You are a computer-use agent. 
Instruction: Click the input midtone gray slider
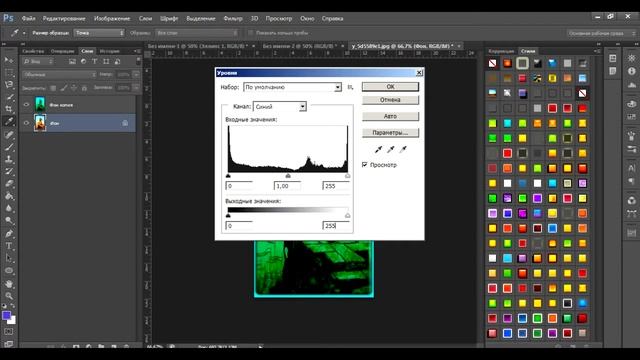288,176
